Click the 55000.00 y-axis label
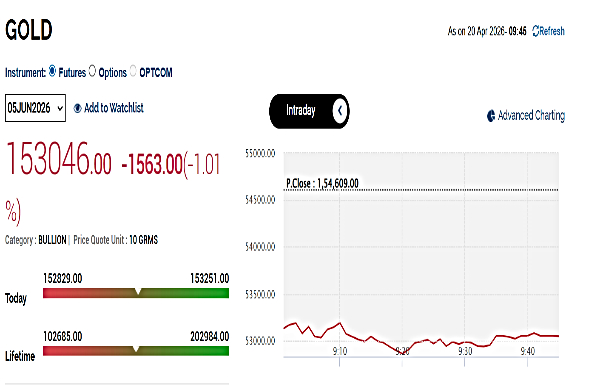 (260, 153)
